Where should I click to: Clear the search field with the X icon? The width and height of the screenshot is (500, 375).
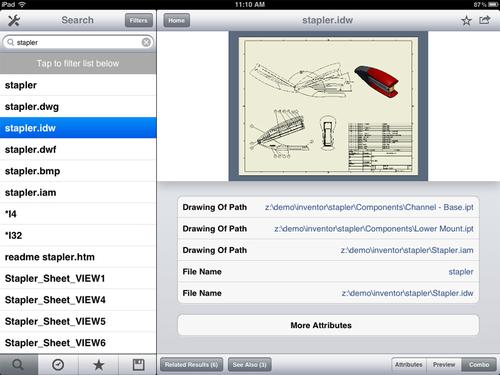(146, 42)
